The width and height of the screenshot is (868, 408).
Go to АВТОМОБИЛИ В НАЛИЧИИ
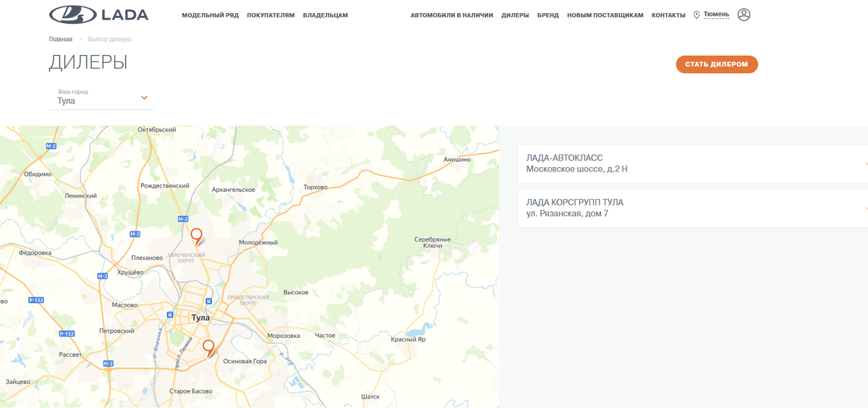coord(451,15)
